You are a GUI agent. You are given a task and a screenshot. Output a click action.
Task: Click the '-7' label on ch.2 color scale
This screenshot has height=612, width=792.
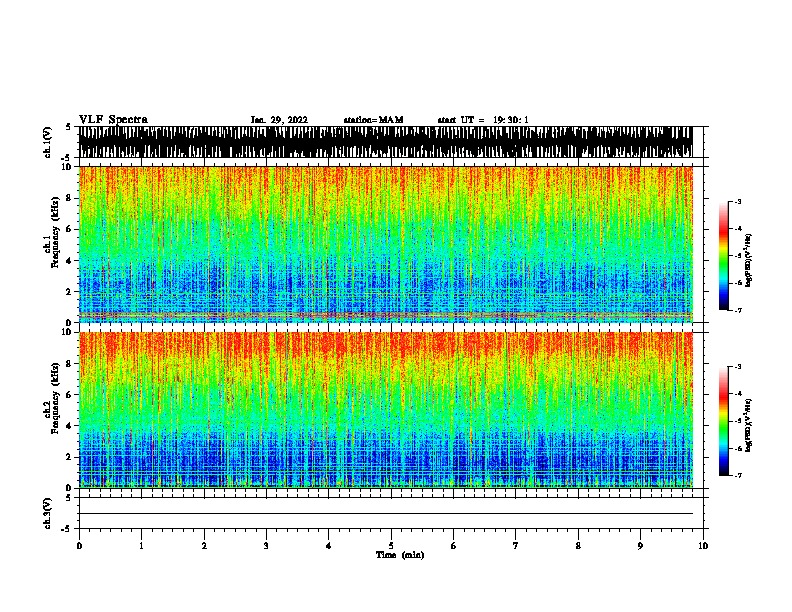coord(738,475)
